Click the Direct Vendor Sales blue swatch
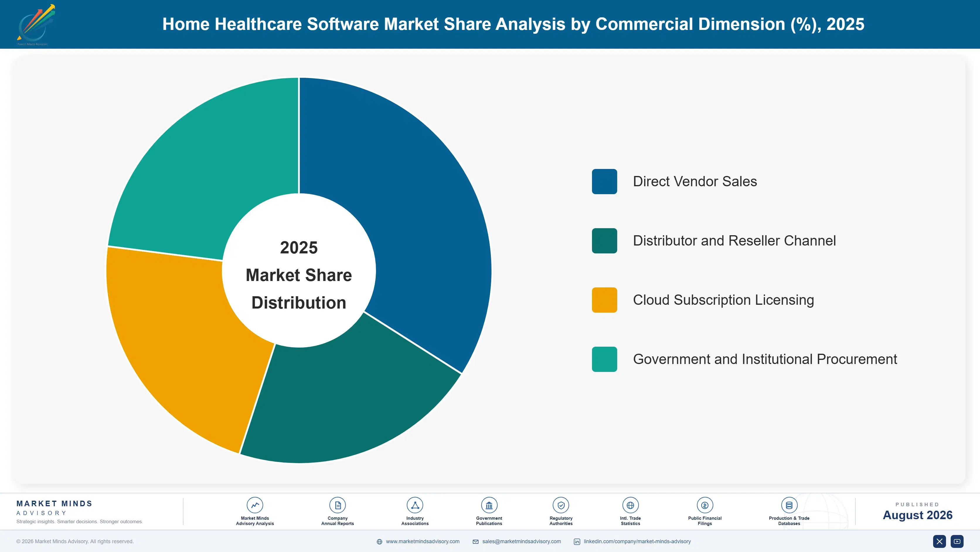980x552 pixels. click(605, 182)
